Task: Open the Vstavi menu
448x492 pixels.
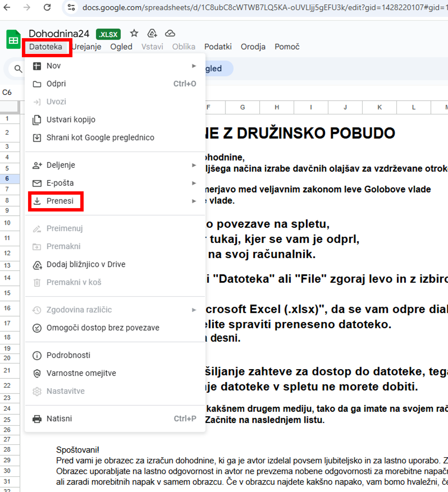Action: click(152, 47)
